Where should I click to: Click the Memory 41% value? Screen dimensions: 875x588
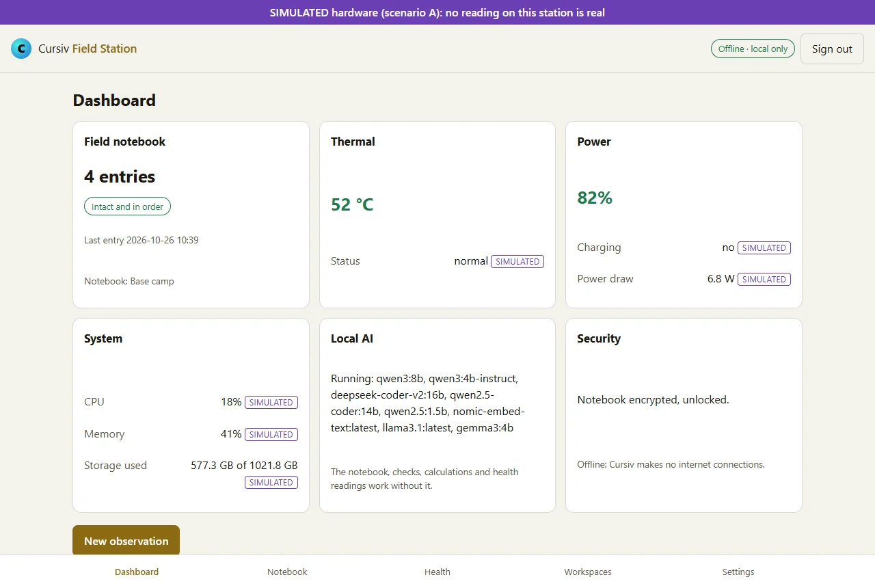pos(231,434)
